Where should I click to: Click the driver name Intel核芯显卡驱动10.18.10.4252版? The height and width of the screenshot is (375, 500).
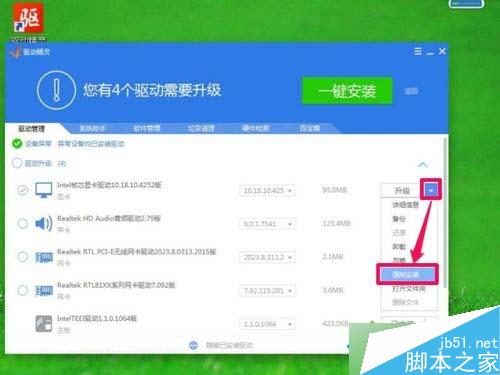coord(109,185)
